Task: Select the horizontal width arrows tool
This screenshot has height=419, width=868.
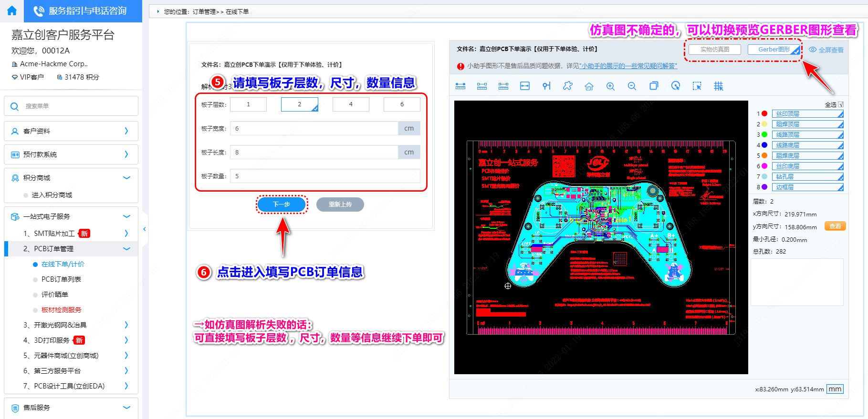Action: [x=525, y=86]
